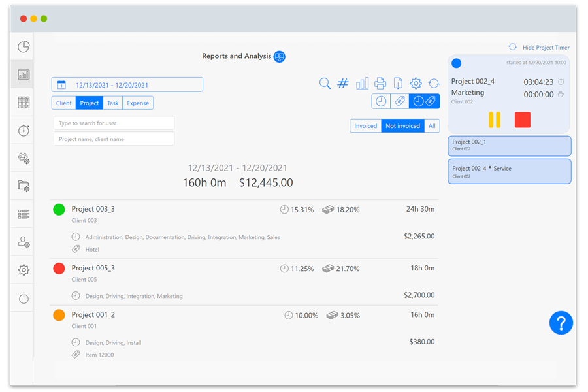Click the orange color dot of Project 001_2

59,315
